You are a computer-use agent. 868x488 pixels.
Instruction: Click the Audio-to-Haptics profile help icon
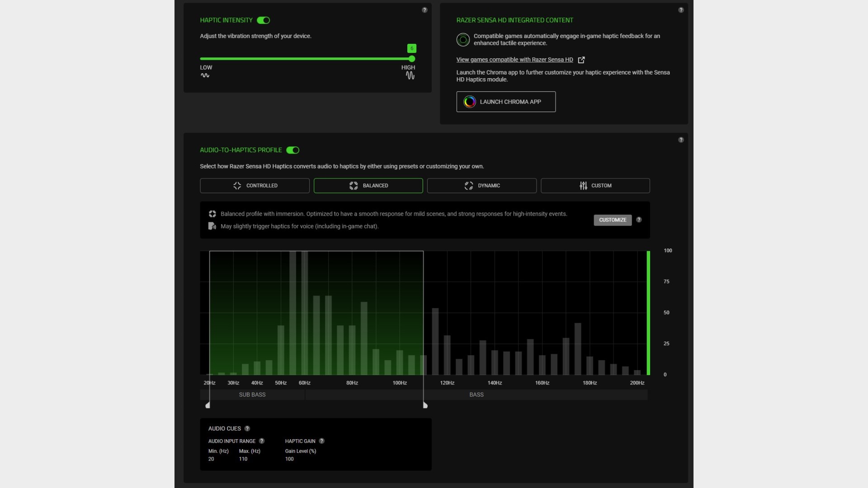(681, 140)
